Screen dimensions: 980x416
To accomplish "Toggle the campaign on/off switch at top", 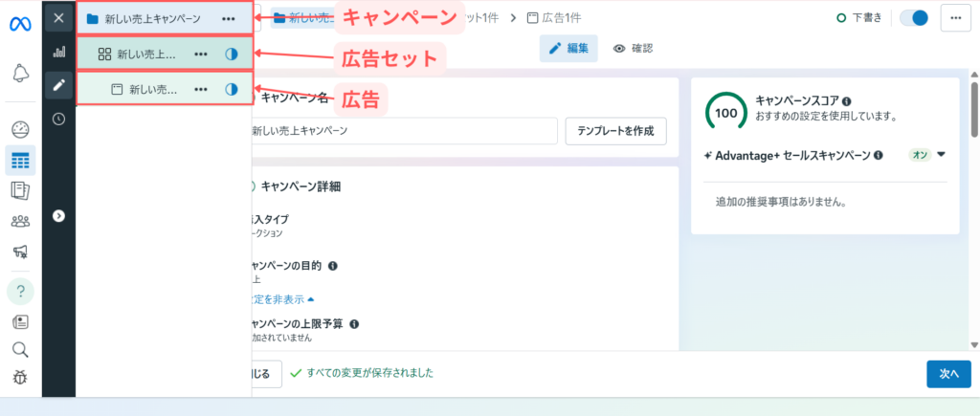I will [914, 18].
